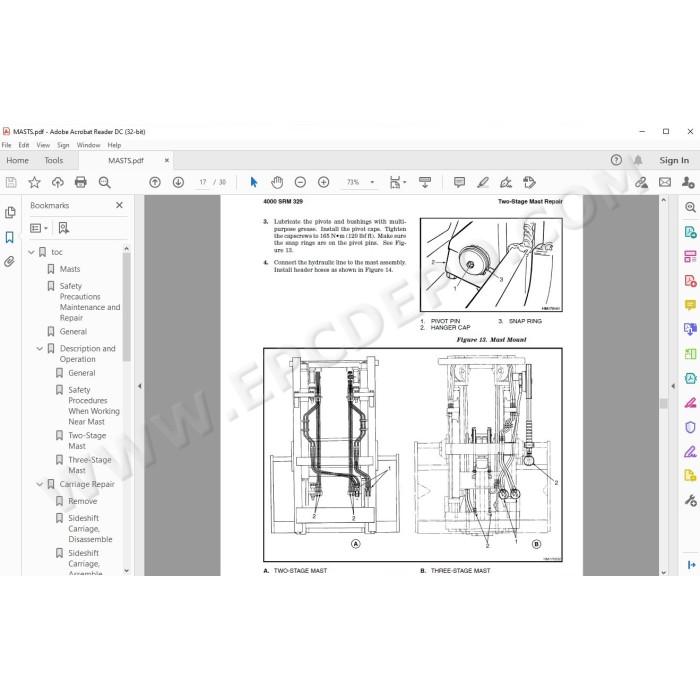Jump to Masts bookmark

click(x=70, y=269)
